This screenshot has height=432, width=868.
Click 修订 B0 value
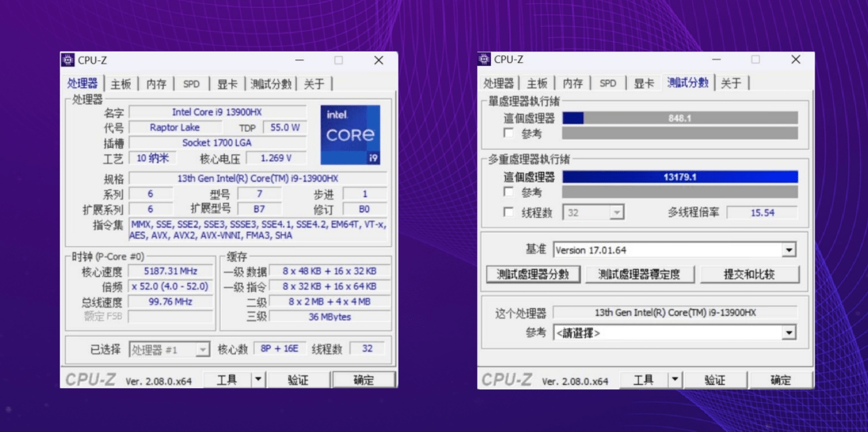tap(365, 209)
